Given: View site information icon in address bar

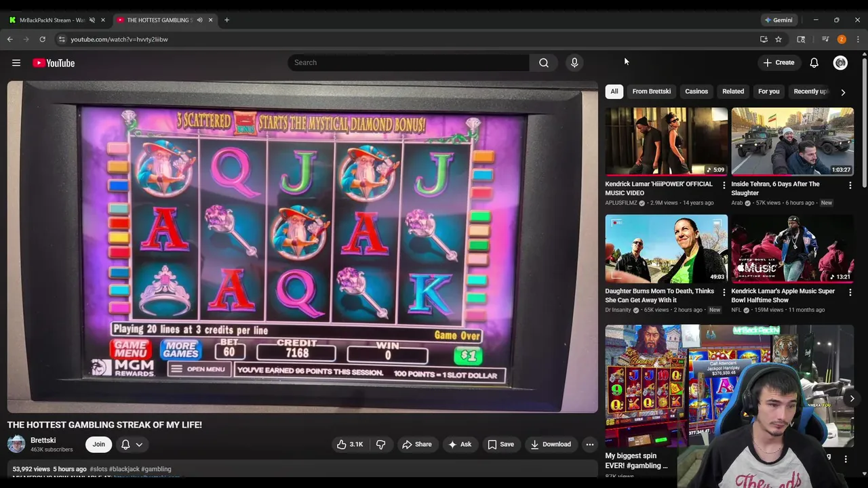Looking at the screenshot, I should coord(62,39).
